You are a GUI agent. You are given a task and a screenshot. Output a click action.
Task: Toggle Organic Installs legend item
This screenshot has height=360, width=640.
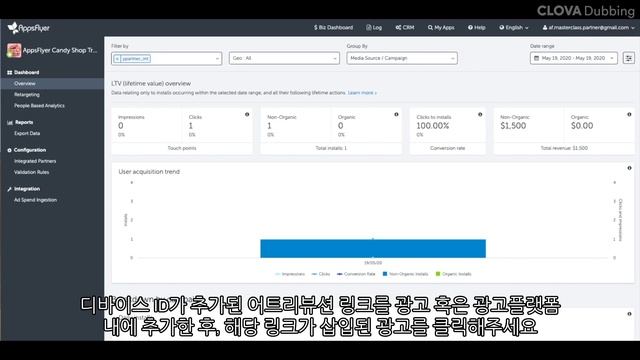pos(453,274)
